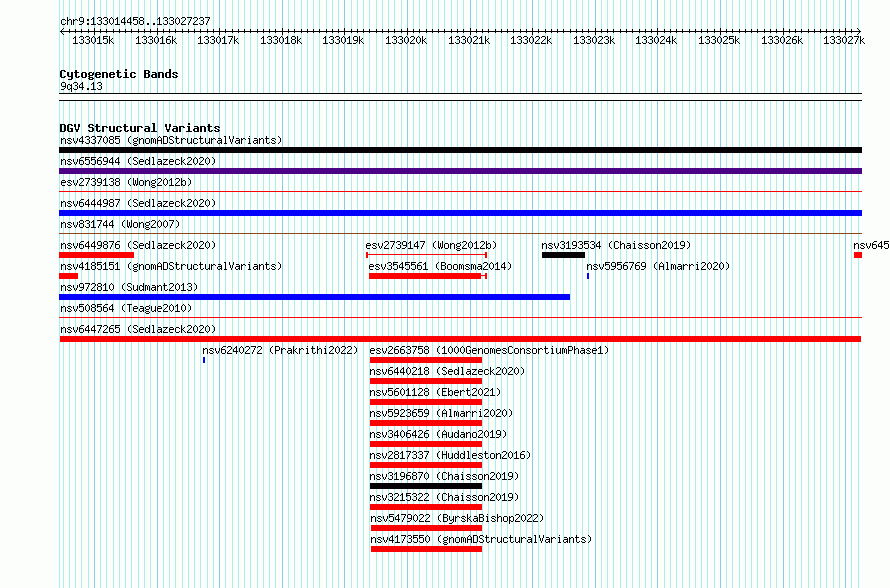
Task: Click nsv6449876 Sedlazeck2020 label
Action: pos(138,245)
